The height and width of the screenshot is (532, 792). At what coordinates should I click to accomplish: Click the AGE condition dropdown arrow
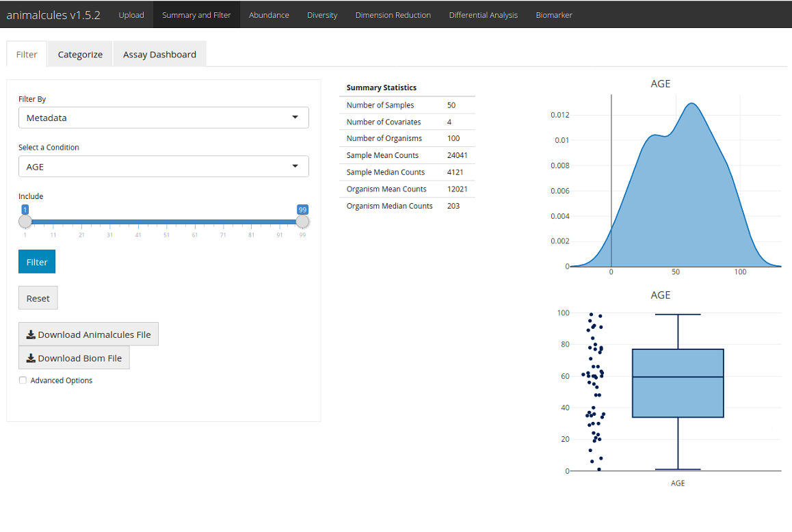pyautogui.click(x=295, y=166)
